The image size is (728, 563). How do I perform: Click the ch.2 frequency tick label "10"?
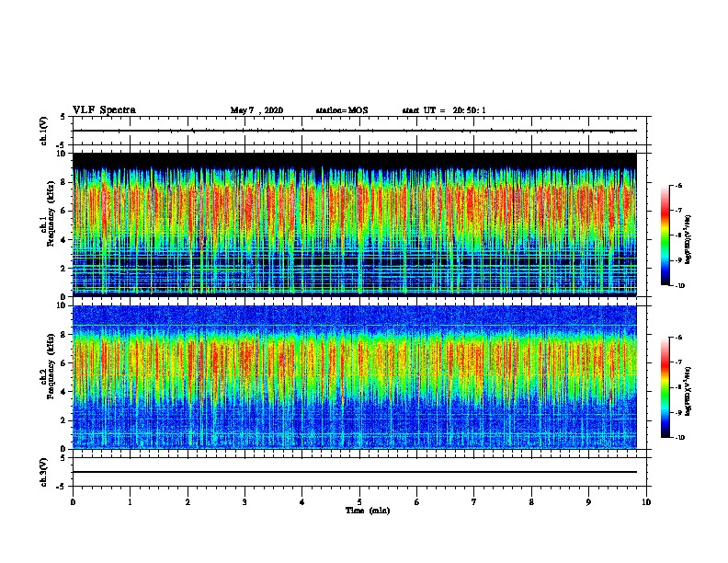pyautogui.click(x=61, y=305)
